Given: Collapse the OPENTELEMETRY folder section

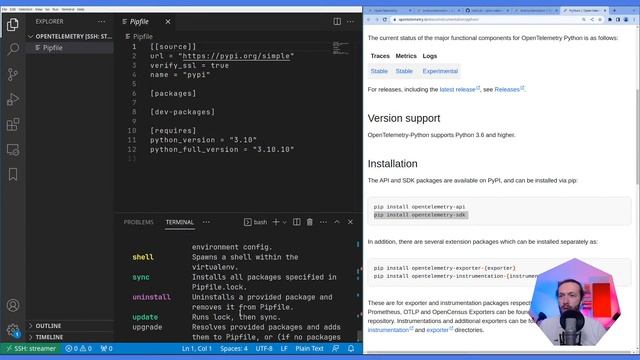Looking at the screenshot, I should pos(70,36).
